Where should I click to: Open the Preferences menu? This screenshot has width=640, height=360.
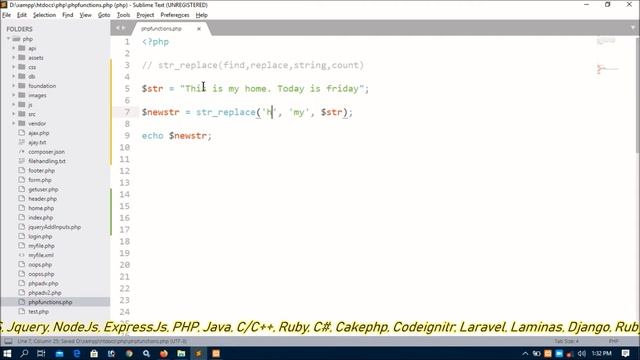point(175,15)
